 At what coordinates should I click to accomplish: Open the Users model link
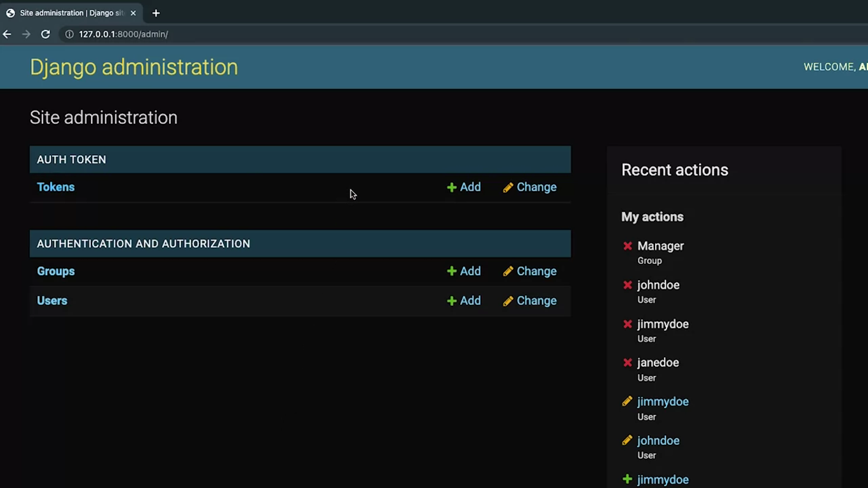tap(52, 301)
